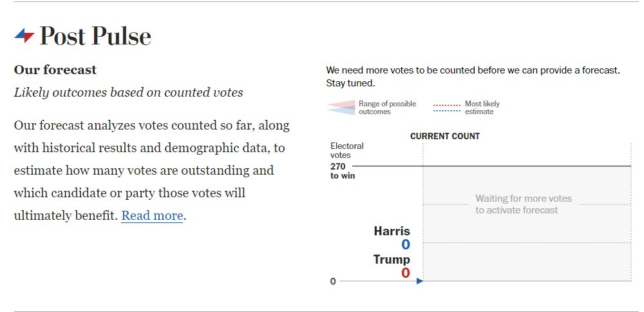Screen dimensions: 644x312
Task: Click the Our forecast subheading
Action: click(x=55, y=70)
